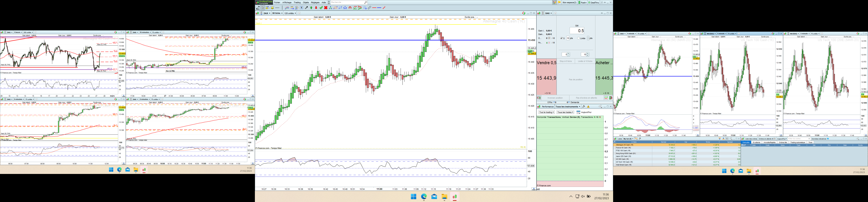Switch to the En attente tab
The width and height of the screenshot is (868, 202).
756,142
